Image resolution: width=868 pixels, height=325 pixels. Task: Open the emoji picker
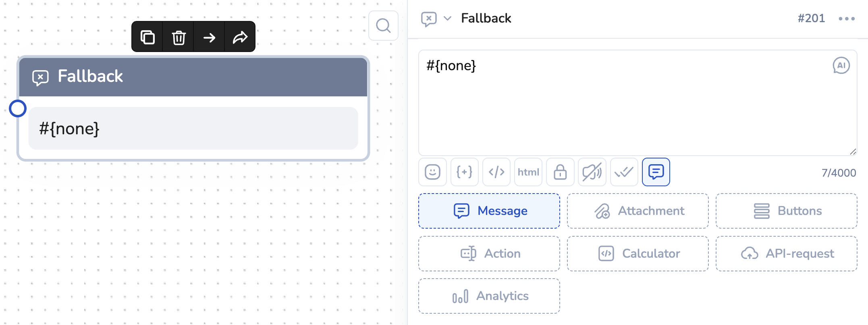pyautogui.click(x=432, y=172)
